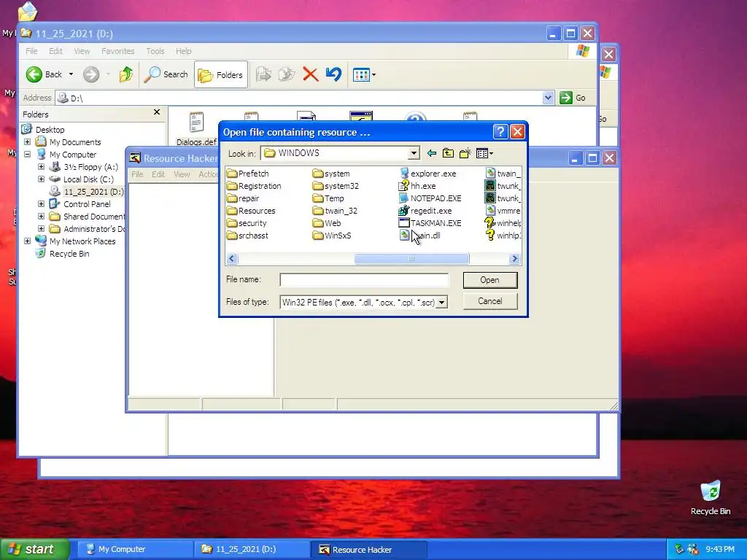Select the WinSxS folder
This screenshot has width=747, height=560.
[x=332, y=236]
